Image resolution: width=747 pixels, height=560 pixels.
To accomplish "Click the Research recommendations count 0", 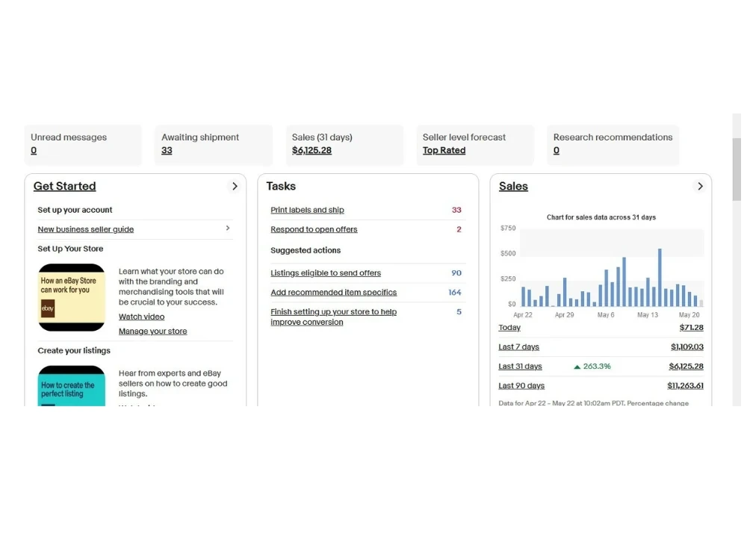I will (x=557, y=151).
